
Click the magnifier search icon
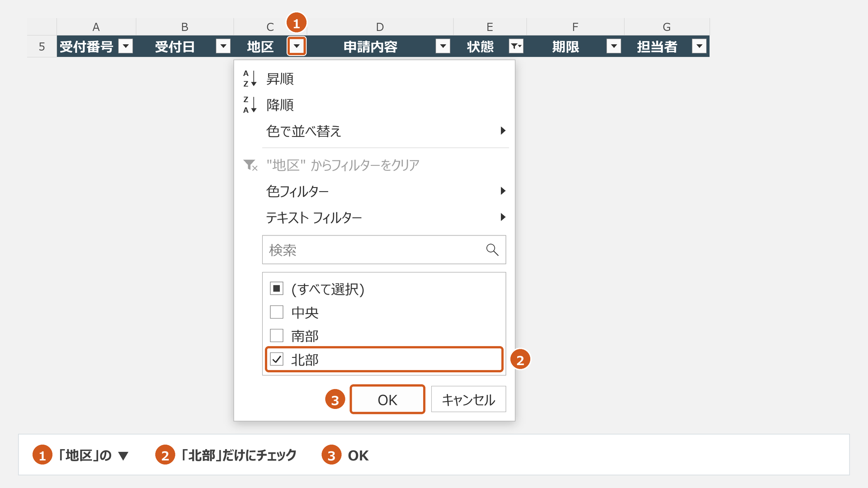(x=492, y=249)
